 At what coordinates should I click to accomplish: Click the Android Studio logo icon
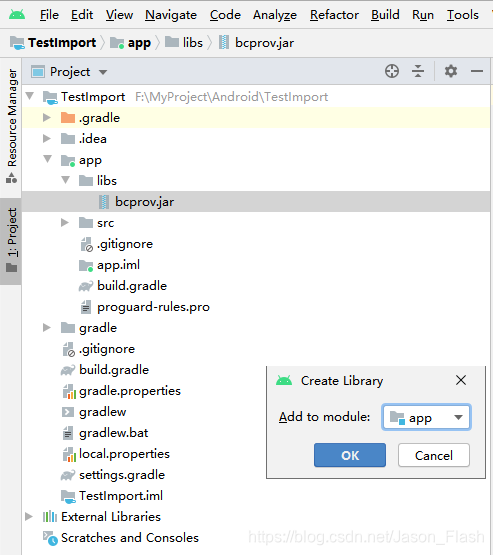pos(17,15)
